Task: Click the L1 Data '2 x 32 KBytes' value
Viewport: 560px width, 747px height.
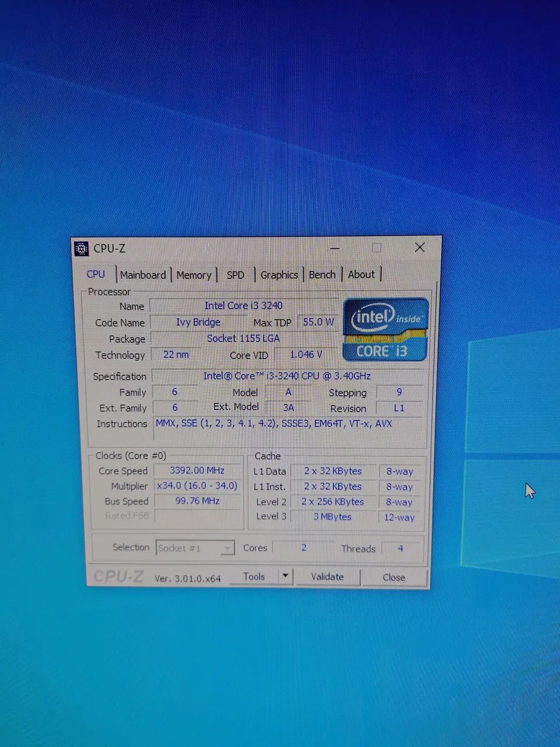Action: pos(333,471)
